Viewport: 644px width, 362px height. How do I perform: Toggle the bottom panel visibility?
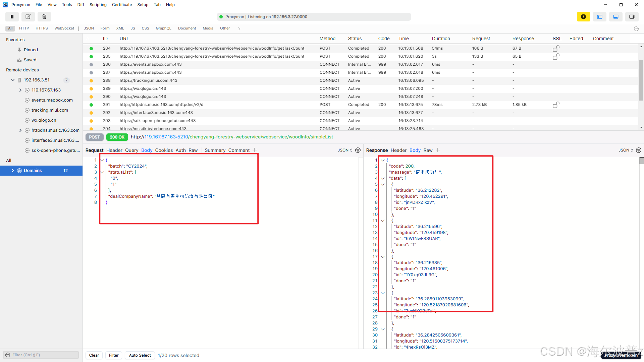point(616,16)
